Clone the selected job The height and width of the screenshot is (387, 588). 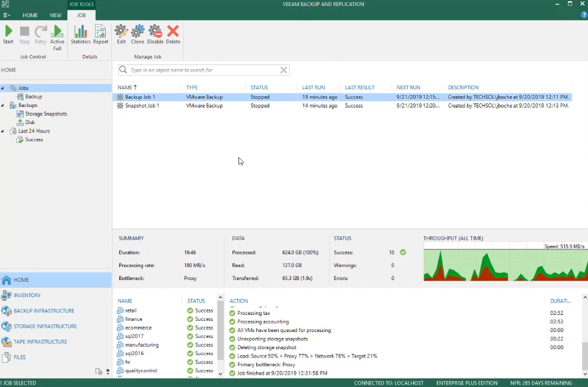pos(137,34)
